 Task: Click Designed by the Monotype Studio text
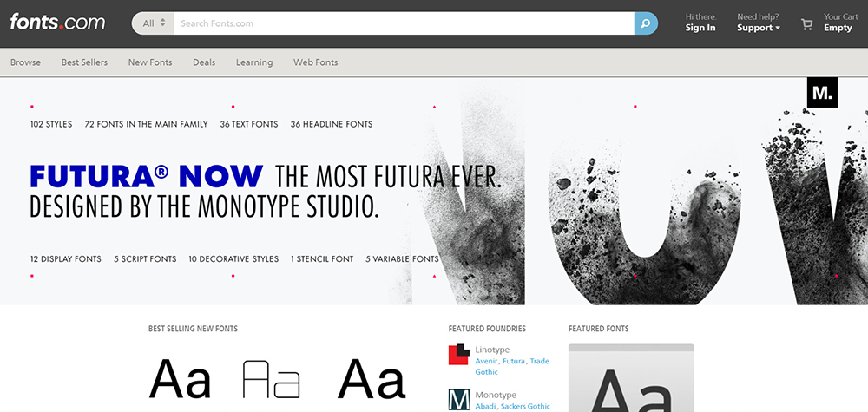204,206
